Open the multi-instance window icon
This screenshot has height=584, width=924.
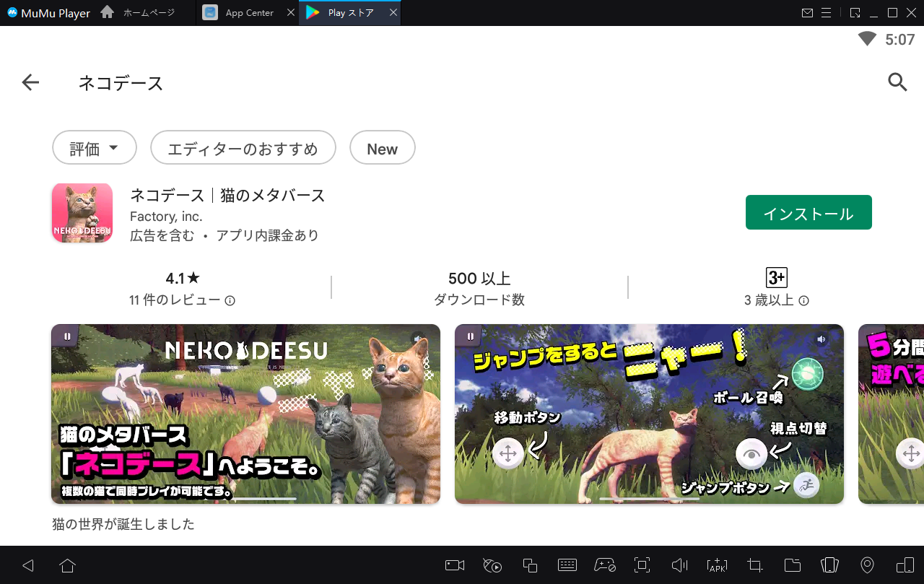pyautogui.click(x=530, y=565)
